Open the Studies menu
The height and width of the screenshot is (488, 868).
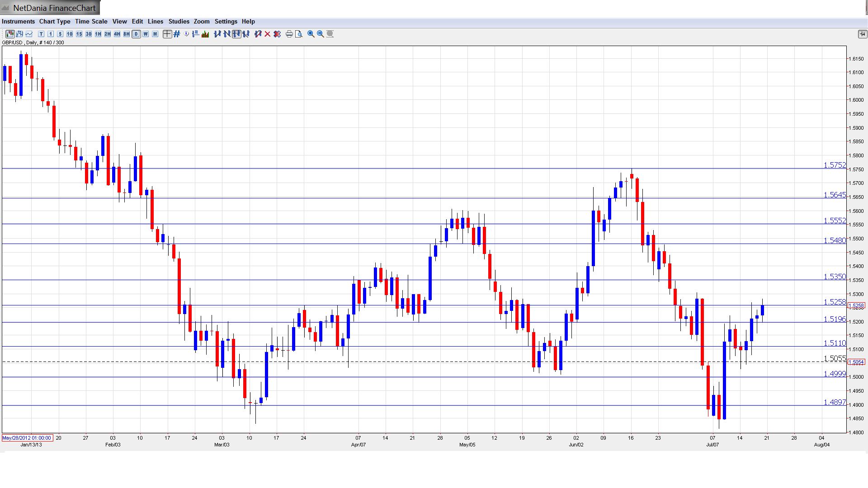pyautogui.click(x=179, y=21)
